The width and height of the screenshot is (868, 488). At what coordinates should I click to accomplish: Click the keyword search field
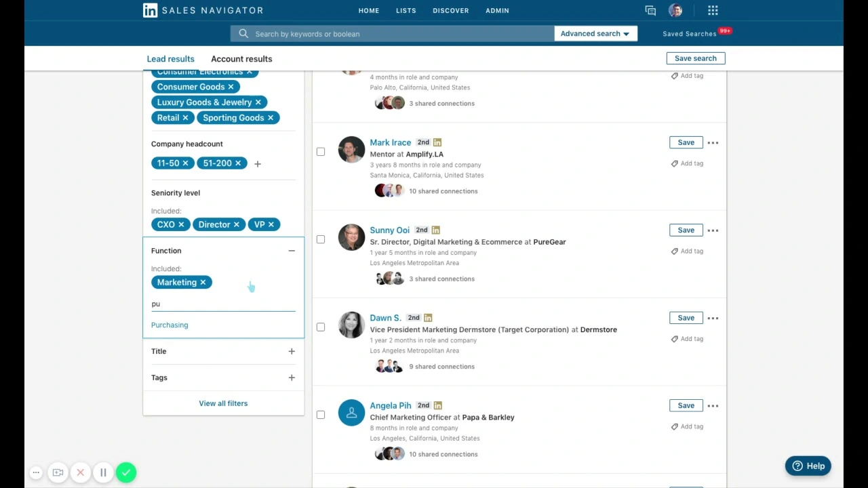(x=393, y=33)
